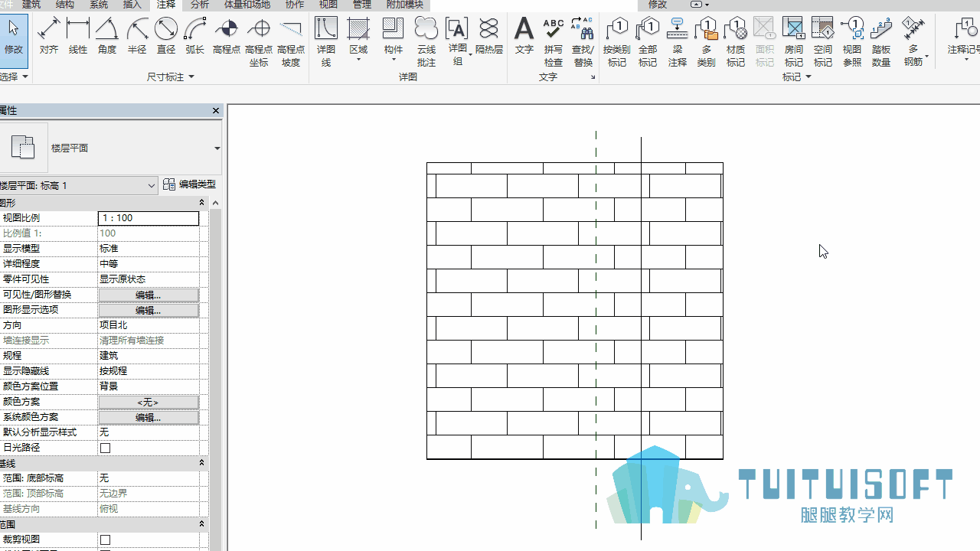Select the 线性 linear dimension tool
Screen dimensions: 980x551
tap(78, 37)
